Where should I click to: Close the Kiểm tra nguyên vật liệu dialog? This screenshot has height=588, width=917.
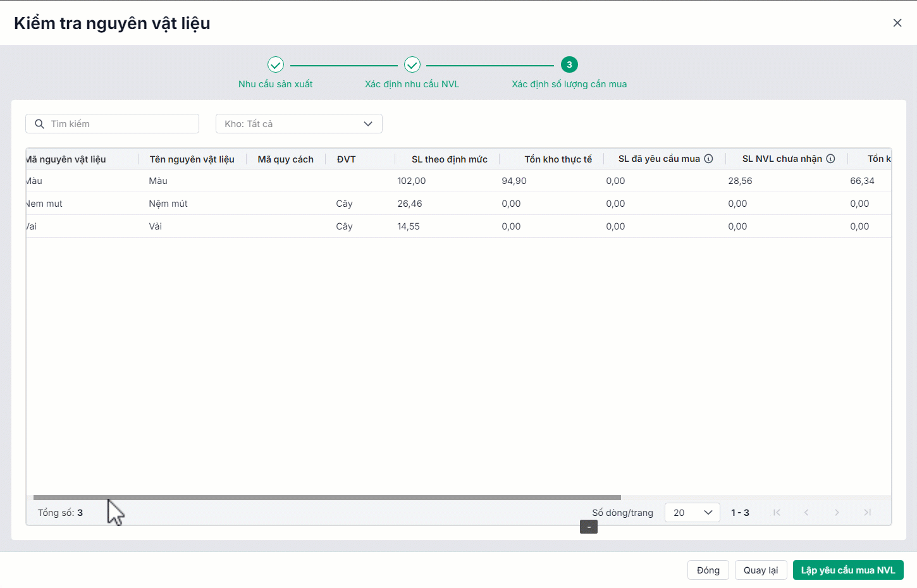click(897, 23)
